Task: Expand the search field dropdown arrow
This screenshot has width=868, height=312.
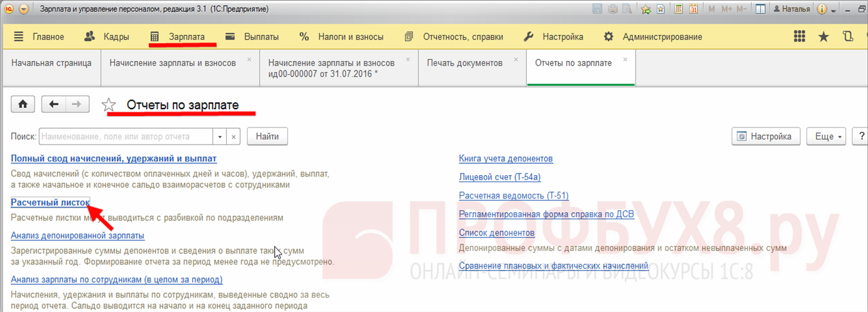Action: (220, 136)
